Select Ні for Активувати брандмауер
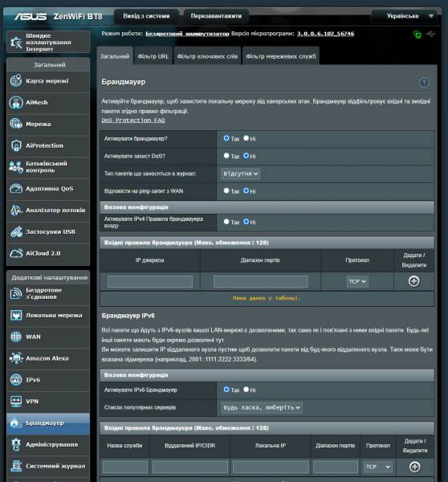The width and height of the screenshot is (448, 482). tap(246, 138)
